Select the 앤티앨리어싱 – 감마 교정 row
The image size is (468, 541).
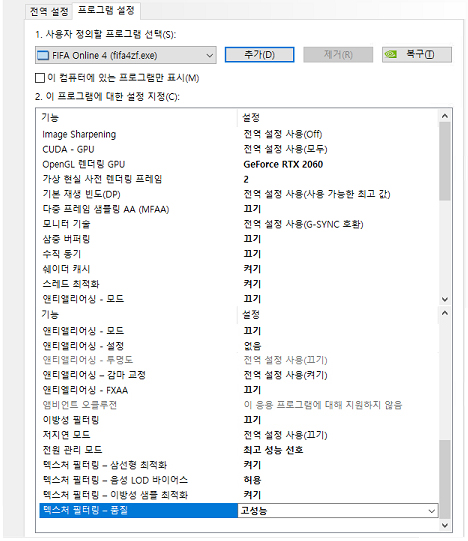click(239, 375)
